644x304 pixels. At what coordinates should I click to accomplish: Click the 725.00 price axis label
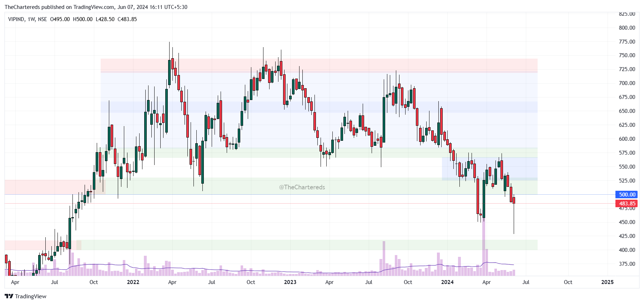tap(627, 69)
